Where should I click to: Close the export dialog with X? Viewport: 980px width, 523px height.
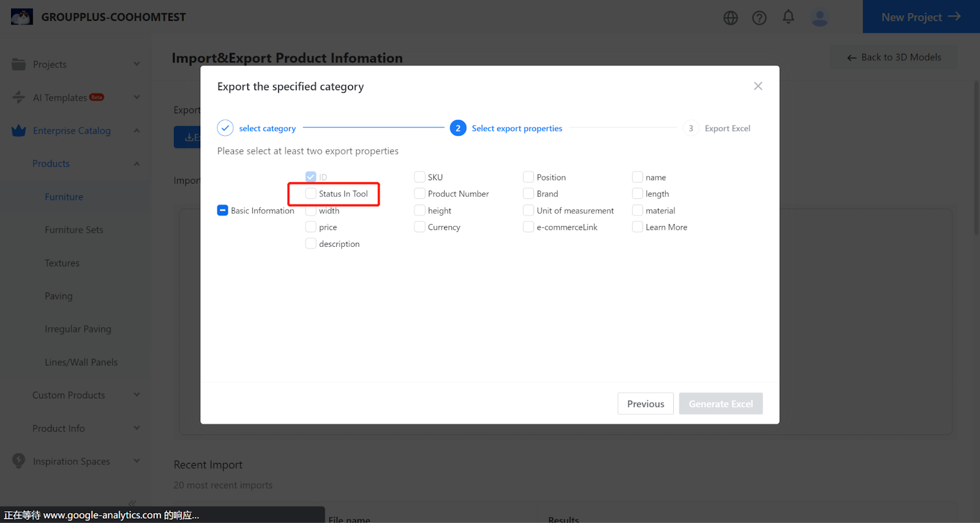tap(758, 86)
